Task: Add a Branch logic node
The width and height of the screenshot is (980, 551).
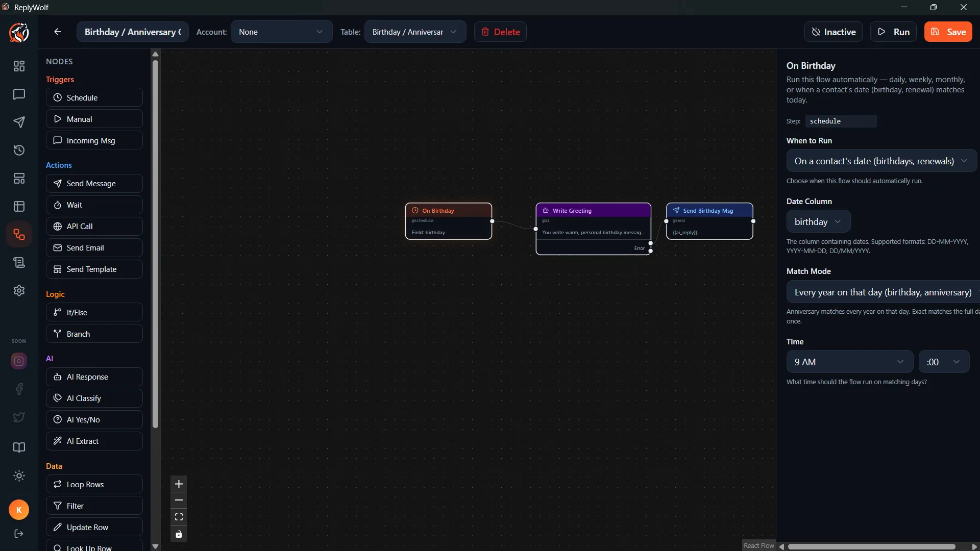Action: coord(94,334)
